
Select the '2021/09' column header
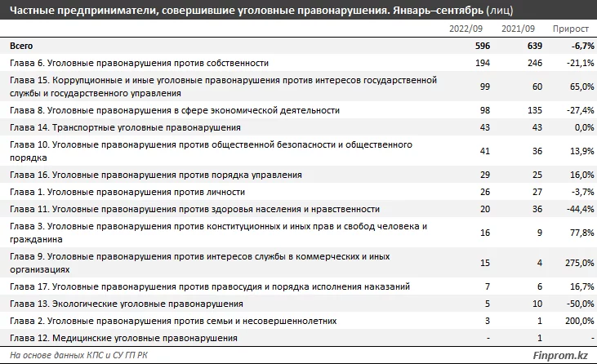(518, 29)
